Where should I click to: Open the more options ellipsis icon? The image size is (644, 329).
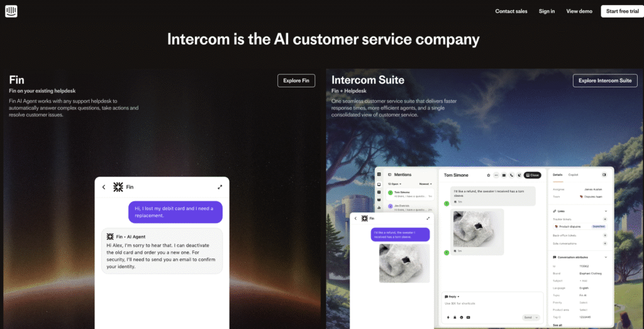click(496, 175)
